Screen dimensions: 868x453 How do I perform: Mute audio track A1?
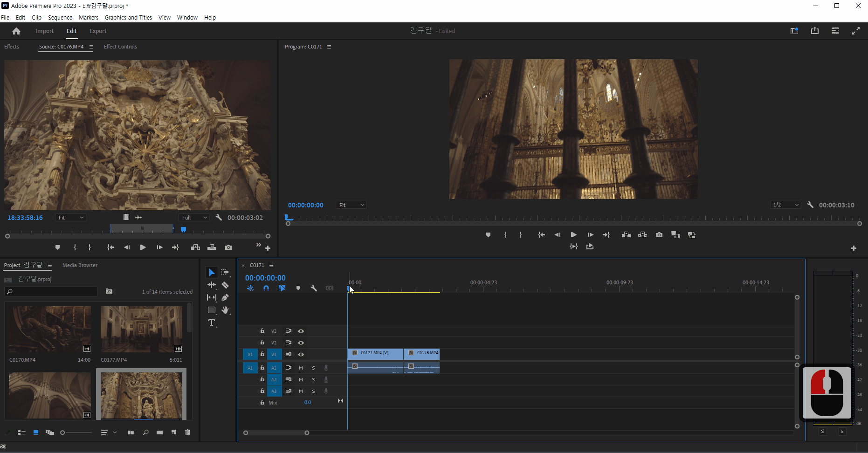point(301,368)
